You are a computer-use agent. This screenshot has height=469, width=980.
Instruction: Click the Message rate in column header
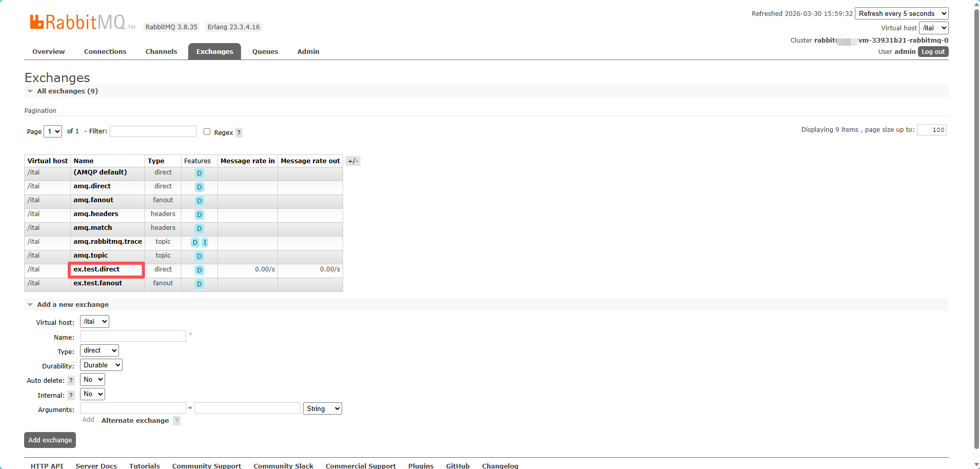248,161
